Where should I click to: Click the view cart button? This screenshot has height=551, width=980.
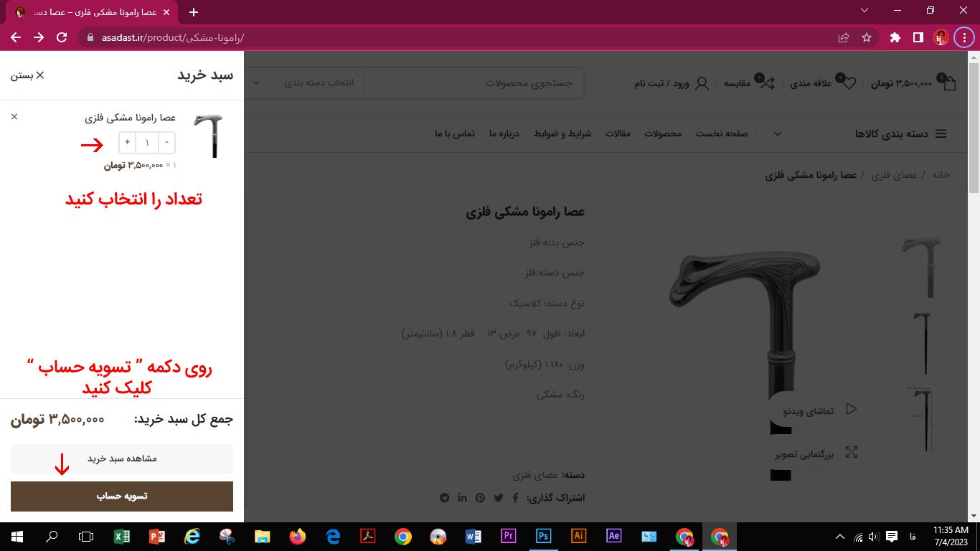point(122,458)
